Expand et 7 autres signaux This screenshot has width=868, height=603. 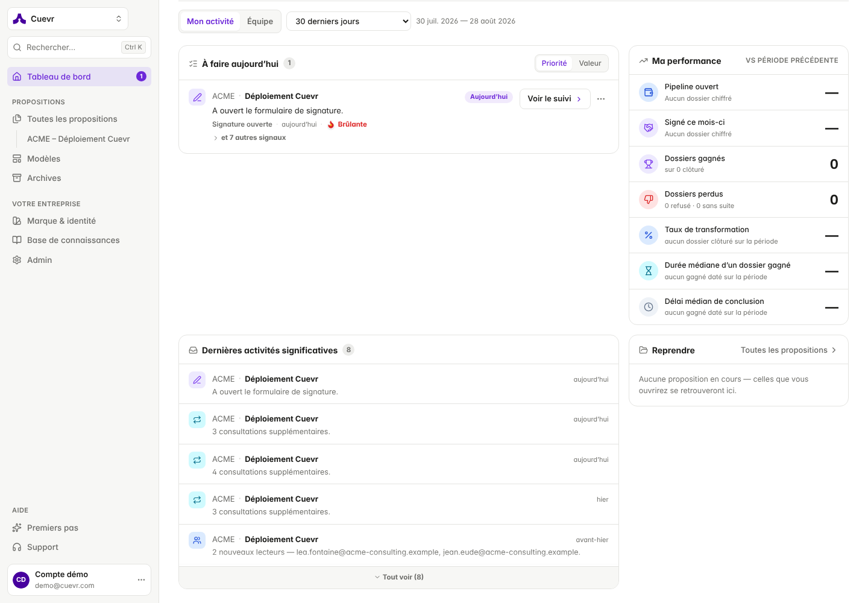pyautogui.click(x=250, y=137)
